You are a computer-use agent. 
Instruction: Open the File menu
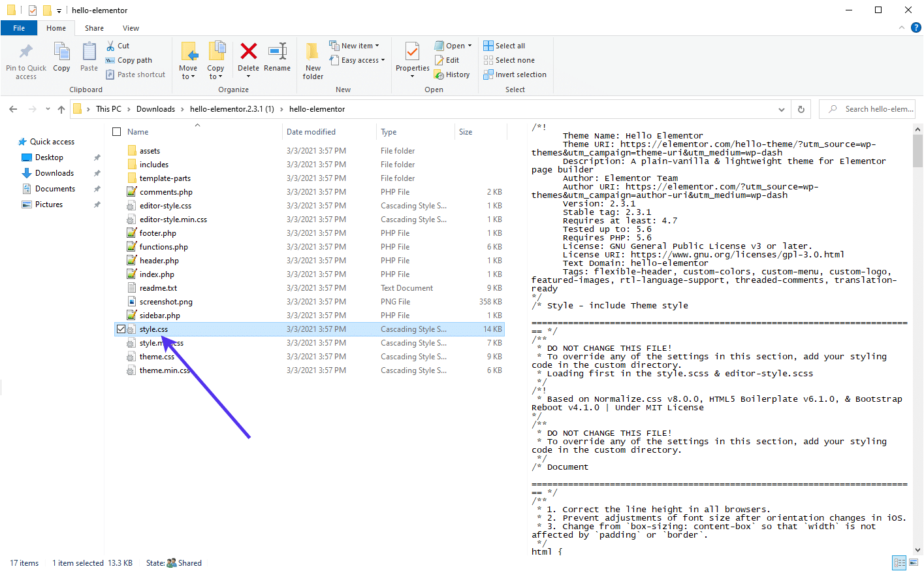pyautogui.click(x=19, y=28)
